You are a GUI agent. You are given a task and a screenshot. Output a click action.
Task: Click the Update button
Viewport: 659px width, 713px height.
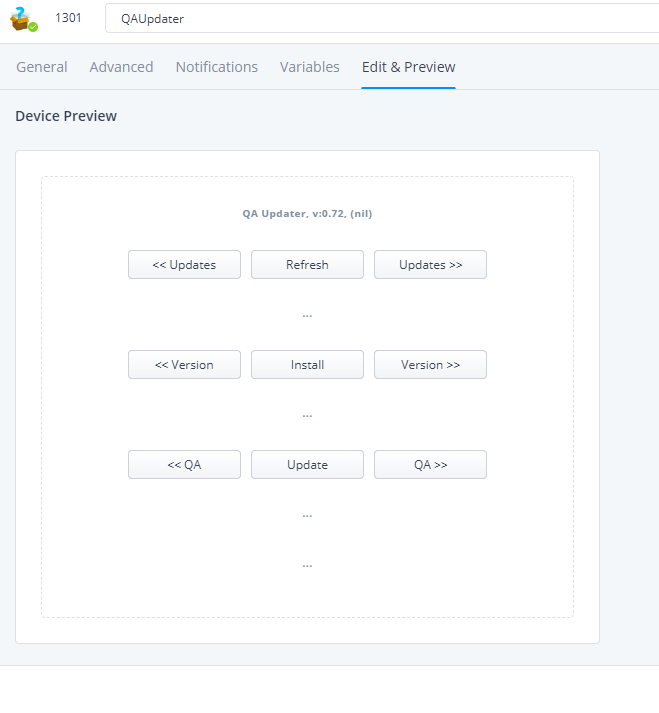(307, 465)
